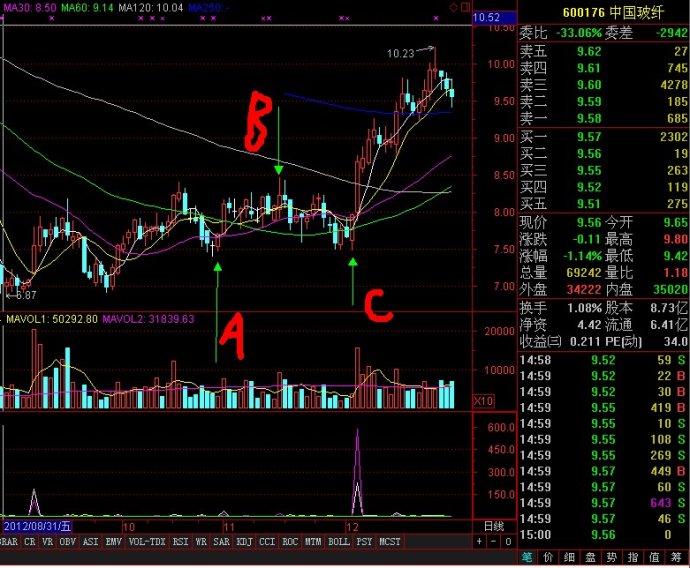This screenshot has height=568, width=690.
Task: Open the 盘 tab in quote panel
Action: point(591,557)
